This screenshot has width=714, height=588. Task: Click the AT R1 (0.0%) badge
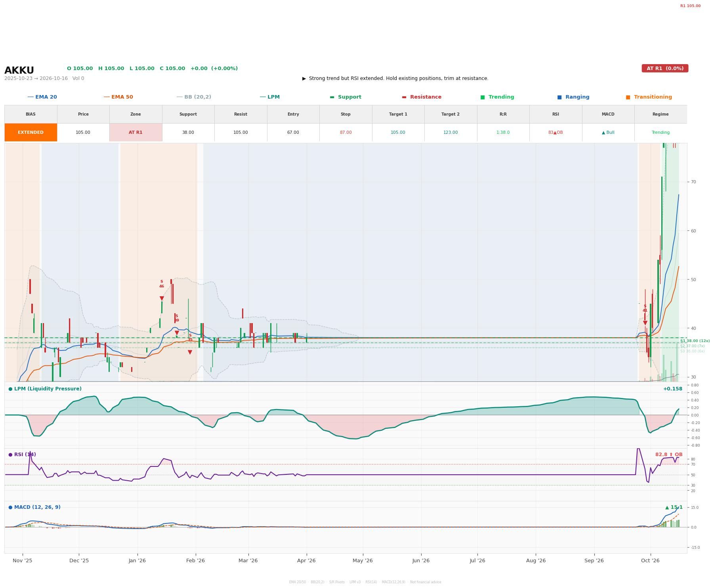pyautogui.click(x=665, y=68)
